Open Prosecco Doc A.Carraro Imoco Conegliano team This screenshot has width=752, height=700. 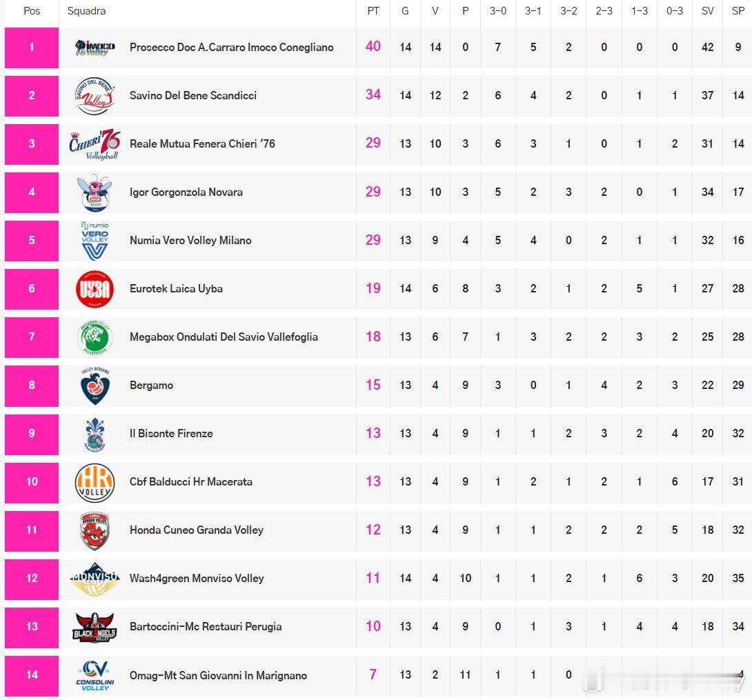coord(231,48)
